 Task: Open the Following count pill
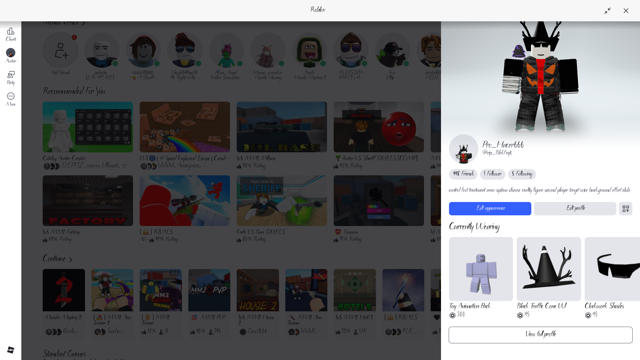click(x=522, y=174)
